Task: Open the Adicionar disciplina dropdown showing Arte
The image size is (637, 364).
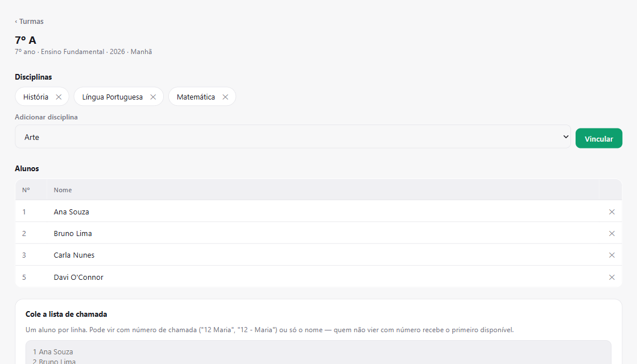Action: (293, 137)
